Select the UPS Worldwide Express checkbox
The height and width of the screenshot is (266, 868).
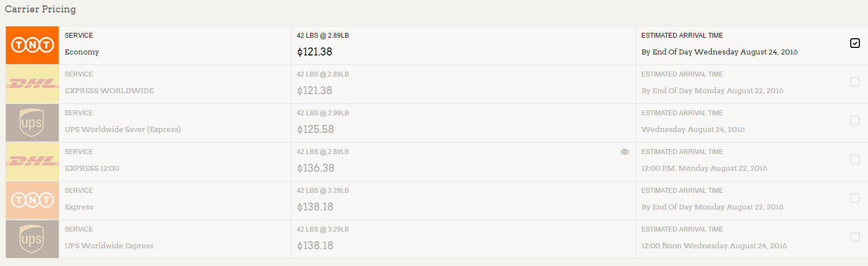pos(855,237)
